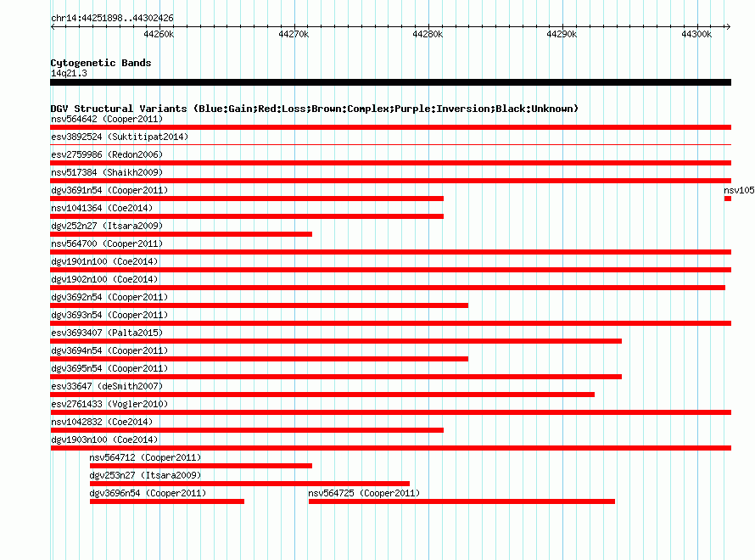Click the black 14q21.3 cytogenetic band bar
The height and width of the screenshot is (560, 755).
tap(390, 82)
